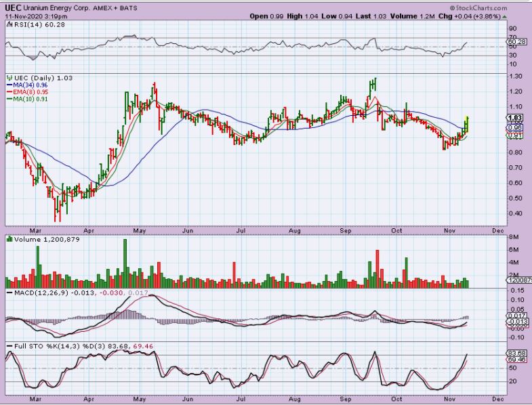The height and width of the screenshot is (405, 532).
Task: Click the 0.91 moving-average tag on price axis
Action: (514, 135)
